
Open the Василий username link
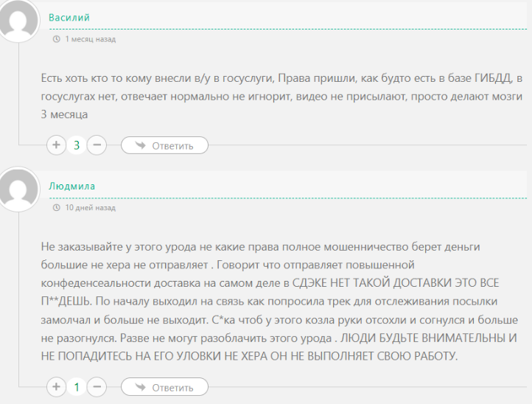69,17
